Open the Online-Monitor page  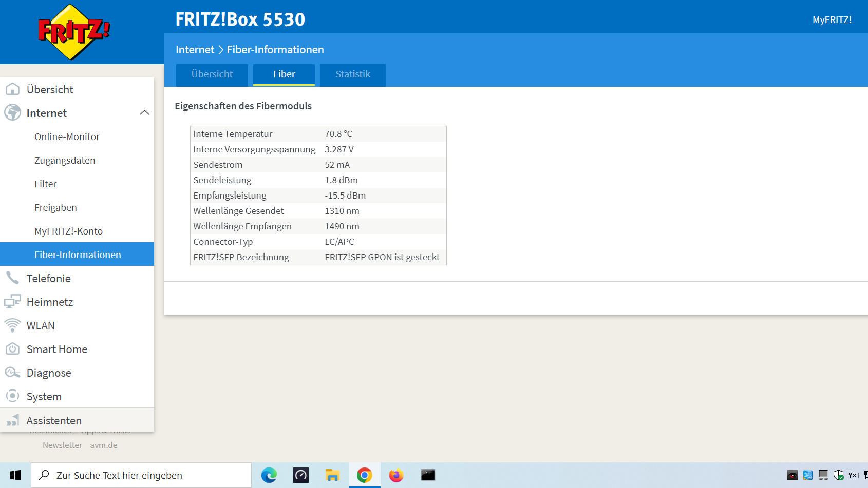point(67,136)
